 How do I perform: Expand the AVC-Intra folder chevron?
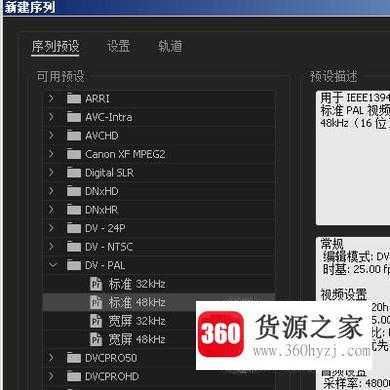[51, 117]
